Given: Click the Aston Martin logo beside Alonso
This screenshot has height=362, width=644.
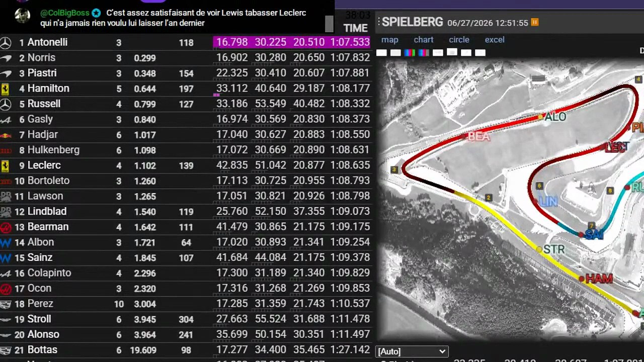Looking at the screenshot, I should [x=6, y=335].
